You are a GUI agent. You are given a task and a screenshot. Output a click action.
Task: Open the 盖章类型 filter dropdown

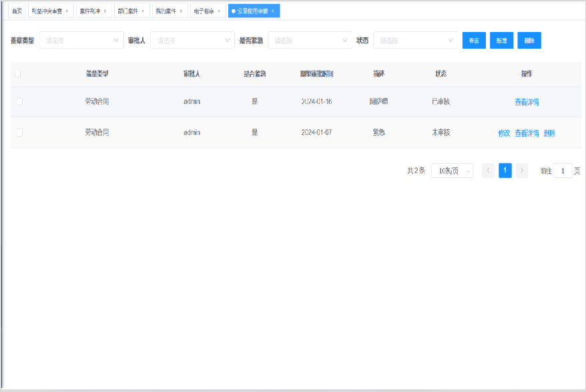tap(81, 40)
